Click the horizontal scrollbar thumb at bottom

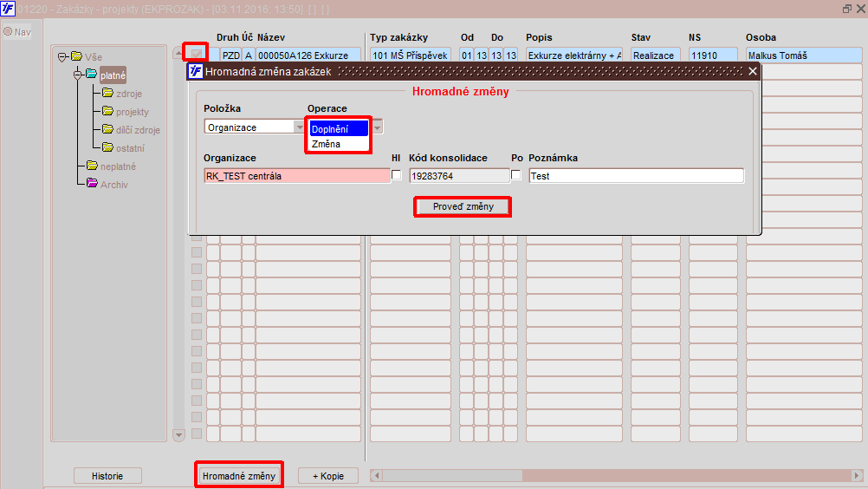[x=452, y=476]
